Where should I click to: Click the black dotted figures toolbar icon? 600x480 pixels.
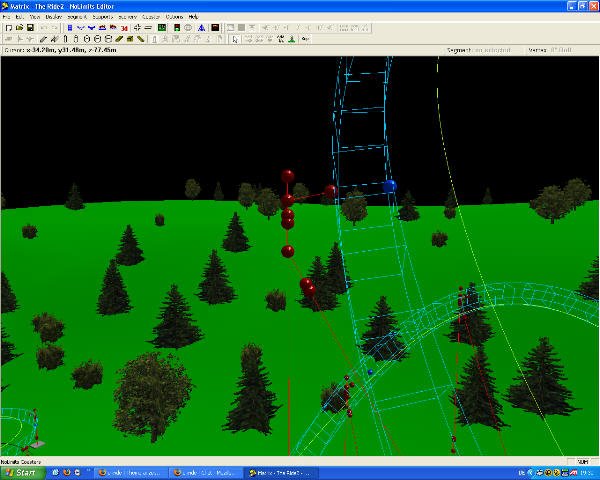click(281, 39)
